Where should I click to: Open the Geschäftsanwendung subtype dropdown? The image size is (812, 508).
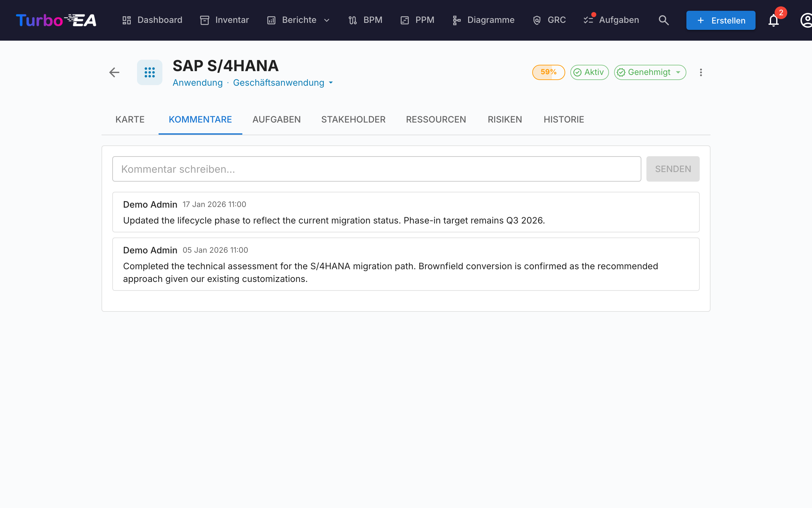tap(283, 83)
